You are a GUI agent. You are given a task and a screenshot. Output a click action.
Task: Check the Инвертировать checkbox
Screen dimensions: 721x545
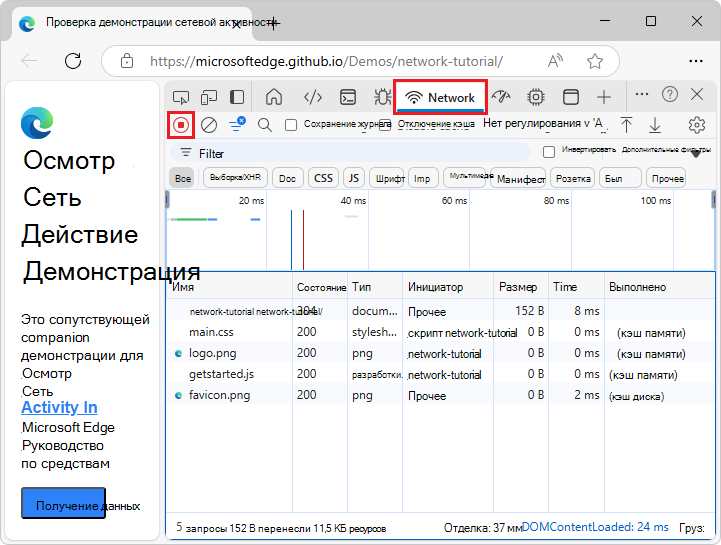pos(549,152)
